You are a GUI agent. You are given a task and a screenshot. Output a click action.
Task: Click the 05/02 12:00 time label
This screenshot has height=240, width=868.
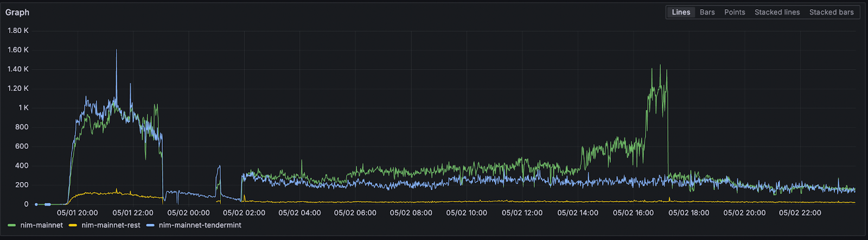coord(522,213)
